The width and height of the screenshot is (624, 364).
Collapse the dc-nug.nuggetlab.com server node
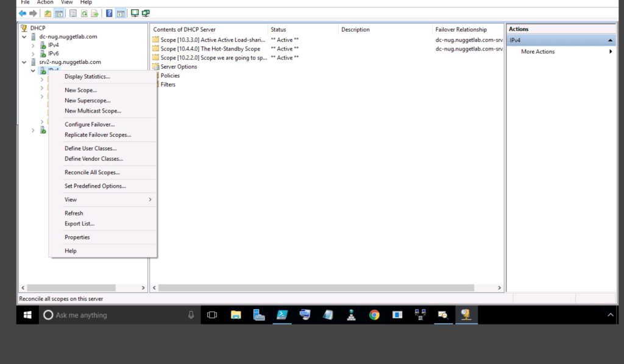point(24,37)
